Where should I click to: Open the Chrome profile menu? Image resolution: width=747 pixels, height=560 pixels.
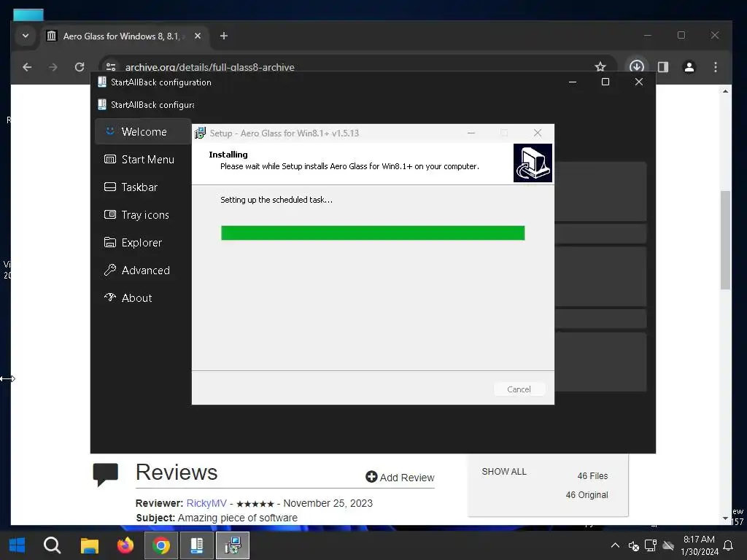click(689, 67)
